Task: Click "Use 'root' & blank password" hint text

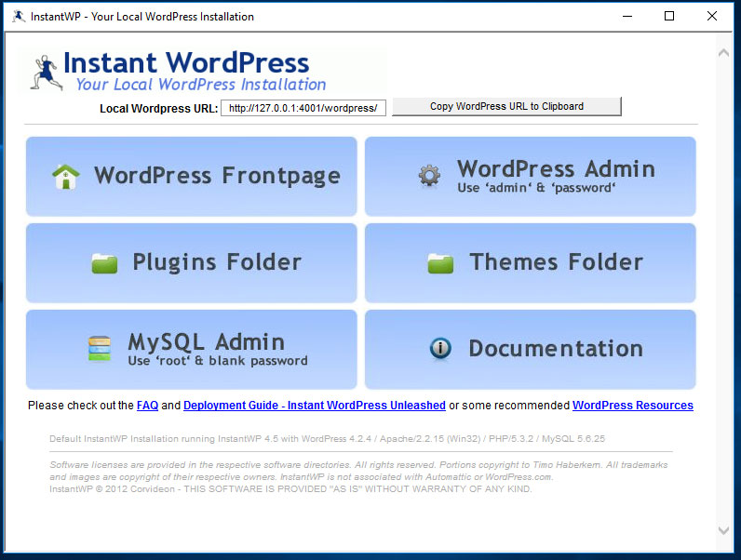Action: pos(218,361)
